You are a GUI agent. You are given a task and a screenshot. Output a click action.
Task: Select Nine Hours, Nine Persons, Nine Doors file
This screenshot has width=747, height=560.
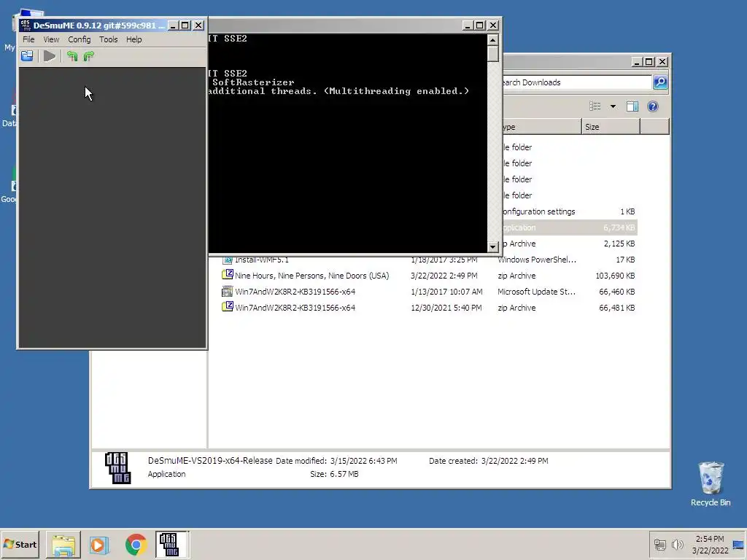click(x=311, y=276)
